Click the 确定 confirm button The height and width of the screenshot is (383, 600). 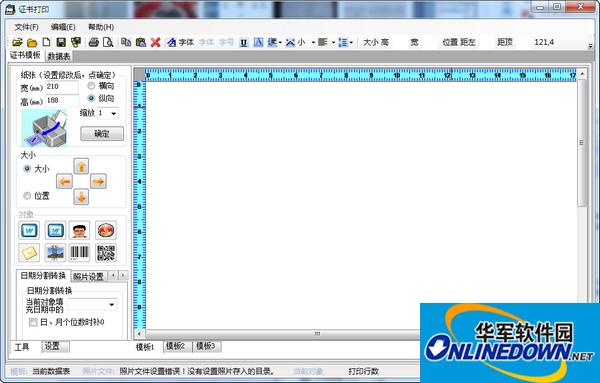coord(102,134)
